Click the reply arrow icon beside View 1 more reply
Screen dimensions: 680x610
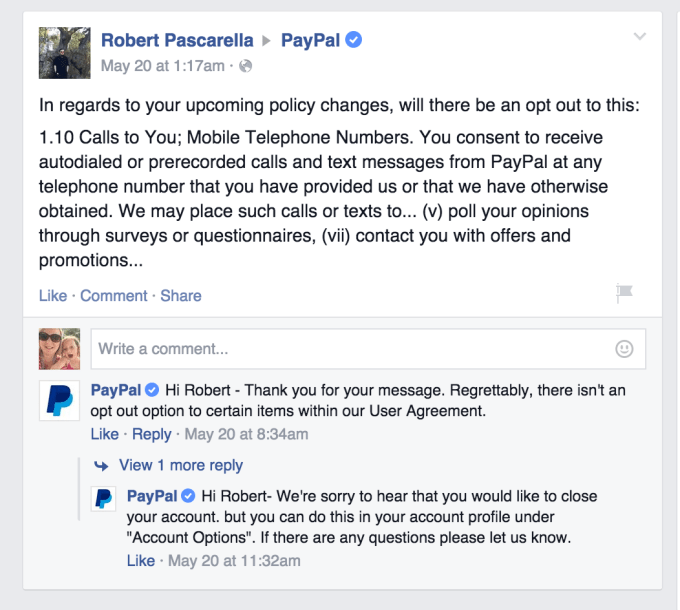101,465
